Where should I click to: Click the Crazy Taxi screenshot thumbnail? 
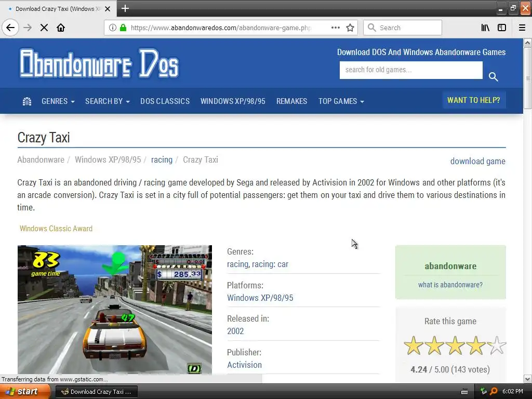115,310
